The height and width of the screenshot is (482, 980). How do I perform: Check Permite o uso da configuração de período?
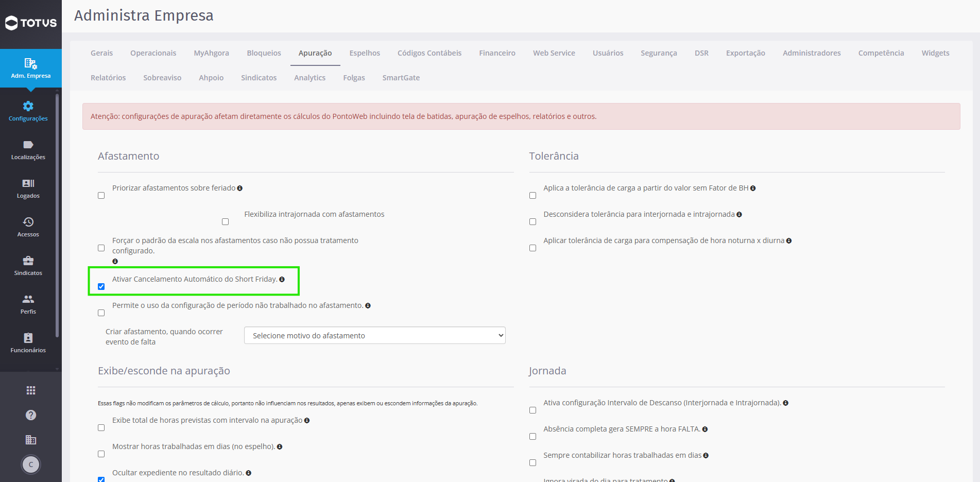101,313
